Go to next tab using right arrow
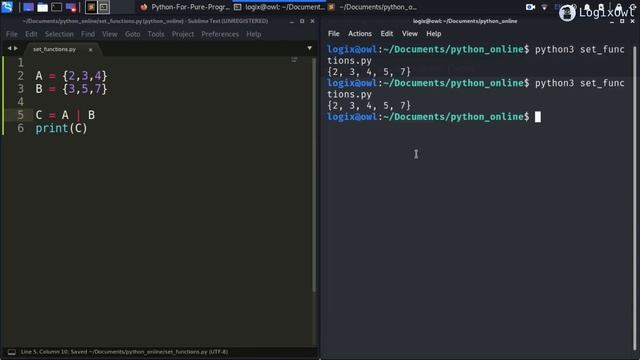This screenshot has width=640, height=360. click(x=16, y=49)
